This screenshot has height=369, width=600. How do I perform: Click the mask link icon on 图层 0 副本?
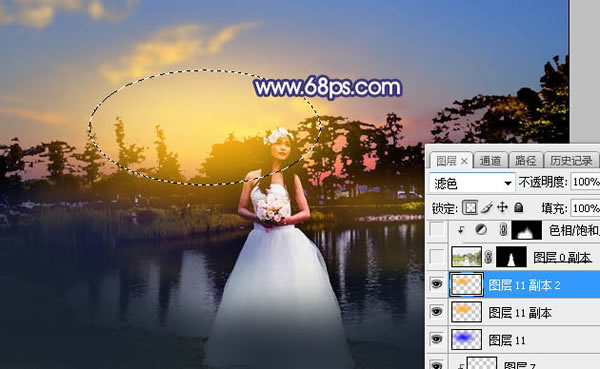(x=488, y=257)
